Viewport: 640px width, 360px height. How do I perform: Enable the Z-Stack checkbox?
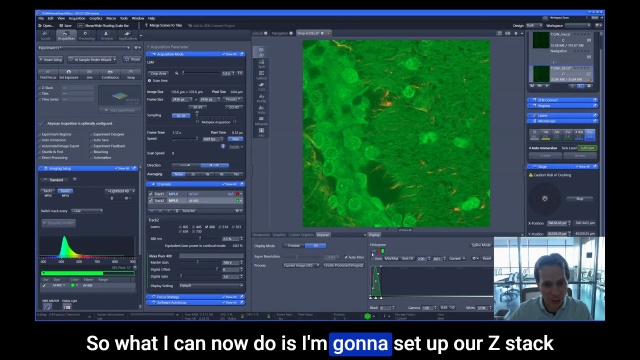[40, 88]
